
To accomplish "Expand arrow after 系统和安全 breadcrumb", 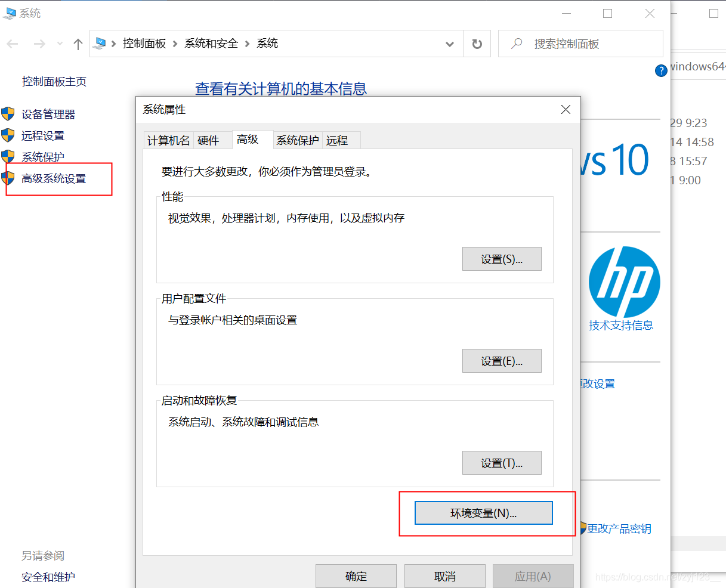I will 247,44.
